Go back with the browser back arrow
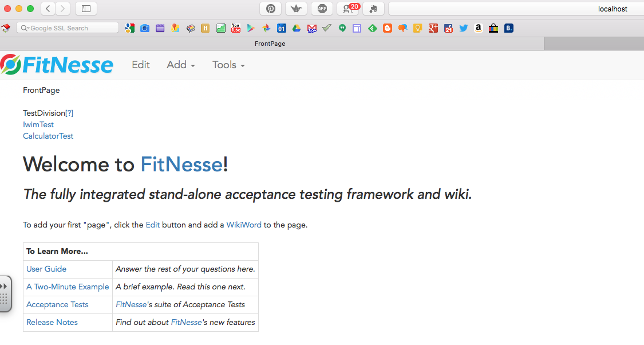644x345 pixels. point(49,9)
